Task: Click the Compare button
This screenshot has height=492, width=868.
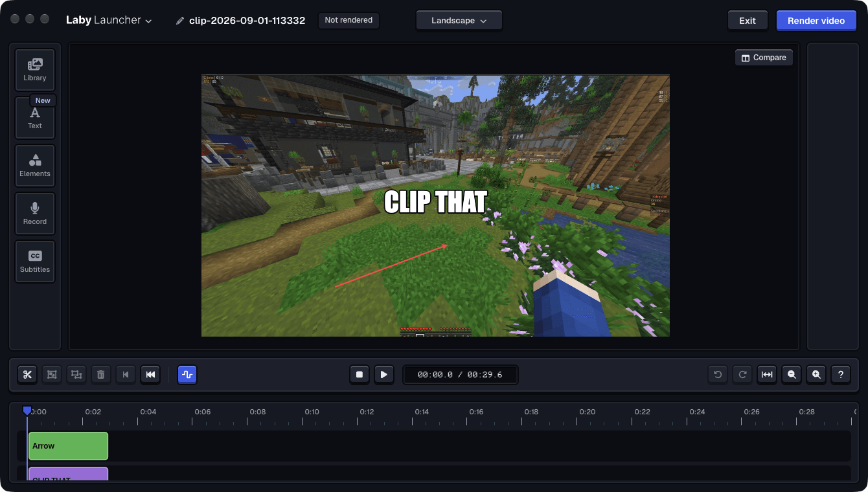Action: coord(764,58)
